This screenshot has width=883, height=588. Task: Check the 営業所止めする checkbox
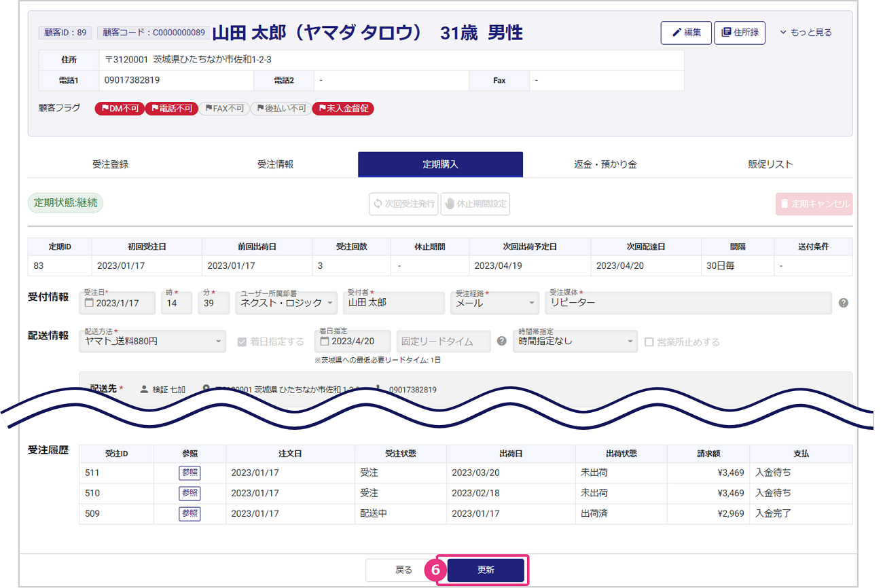coord(649,342)
